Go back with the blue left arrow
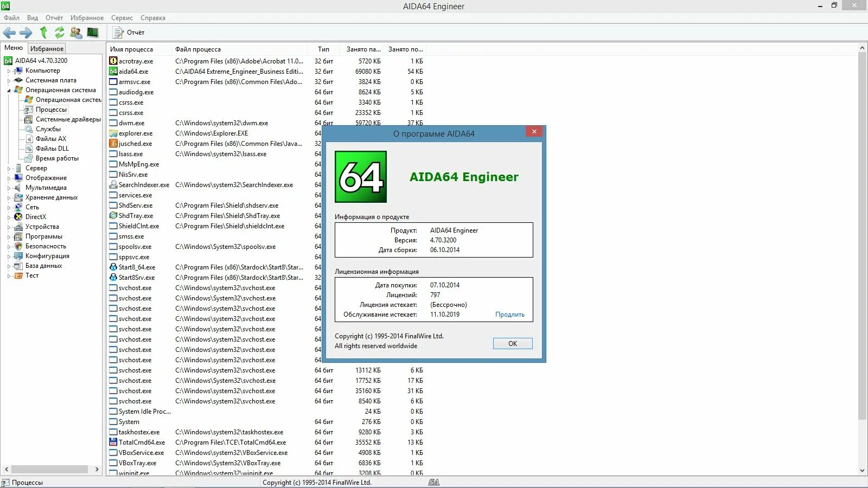The image size is (868, 488). coord(9,33)
